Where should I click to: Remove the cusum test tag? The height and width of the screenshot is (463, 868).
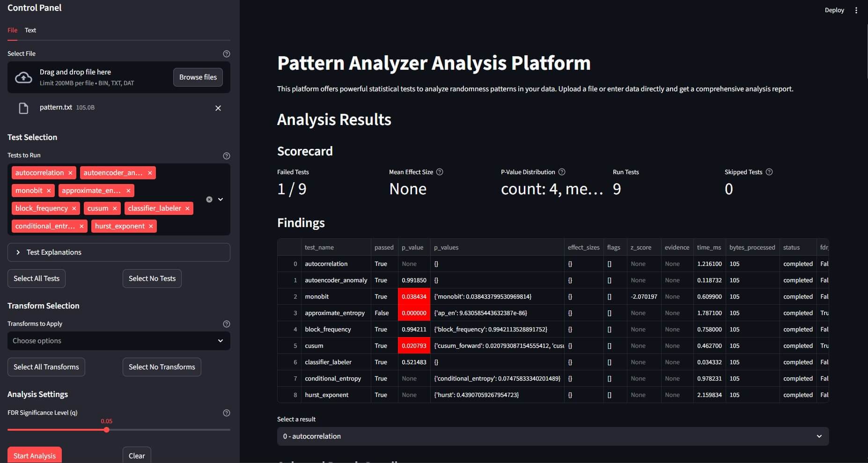tap(115, 209)
